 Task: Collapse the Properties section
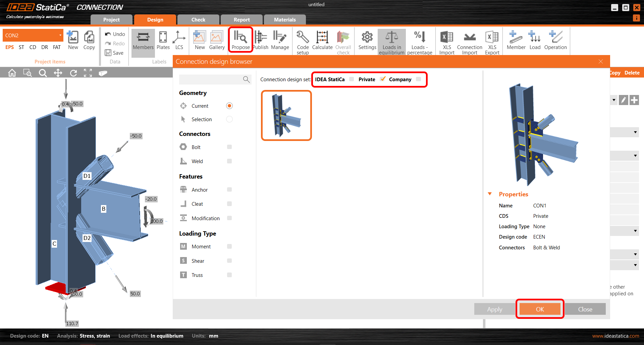click(490, 194)
